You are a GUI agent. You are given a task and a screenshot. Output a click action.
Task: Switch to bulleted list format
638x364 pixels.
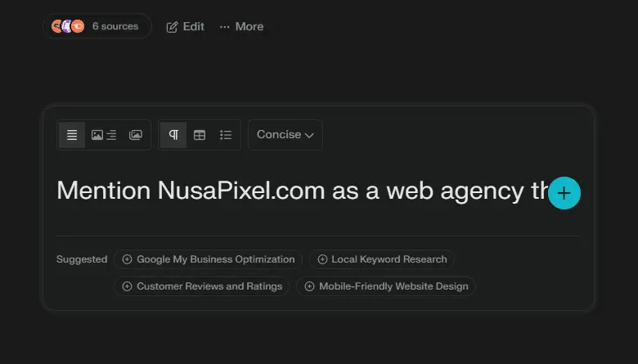[226, 135]
